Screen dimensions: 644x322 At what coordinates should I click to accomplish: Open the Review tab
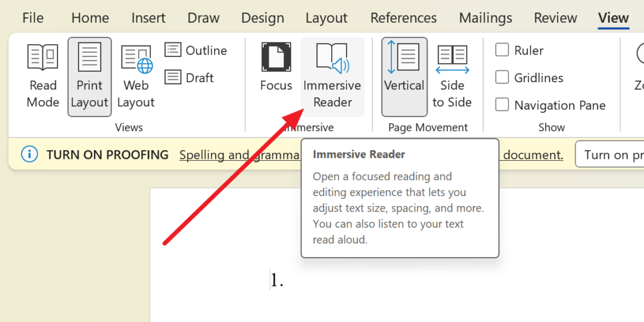click(555, 18)
